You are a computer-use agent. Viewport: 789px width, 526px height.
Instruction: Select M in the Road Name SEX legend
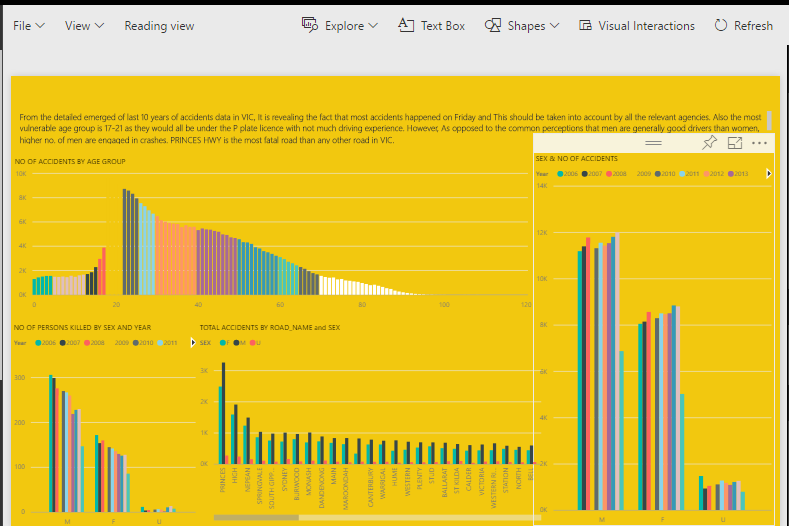tap(240, 343)
